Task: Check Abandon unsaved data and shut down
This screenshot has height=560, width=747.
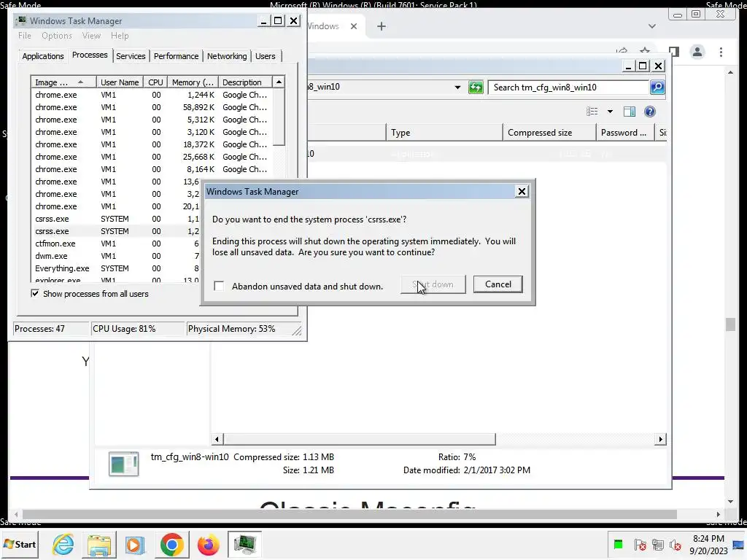Action: point(219,286)
